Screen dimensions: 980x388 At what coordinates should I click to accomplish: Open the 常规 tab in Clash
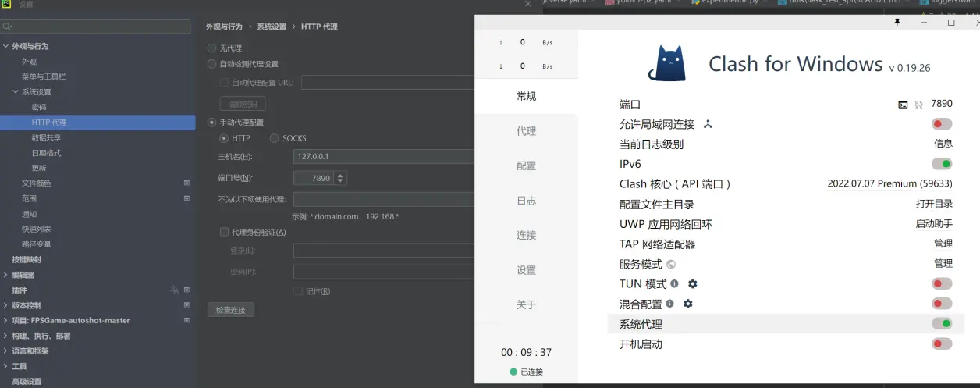click(x=527, y=96)
